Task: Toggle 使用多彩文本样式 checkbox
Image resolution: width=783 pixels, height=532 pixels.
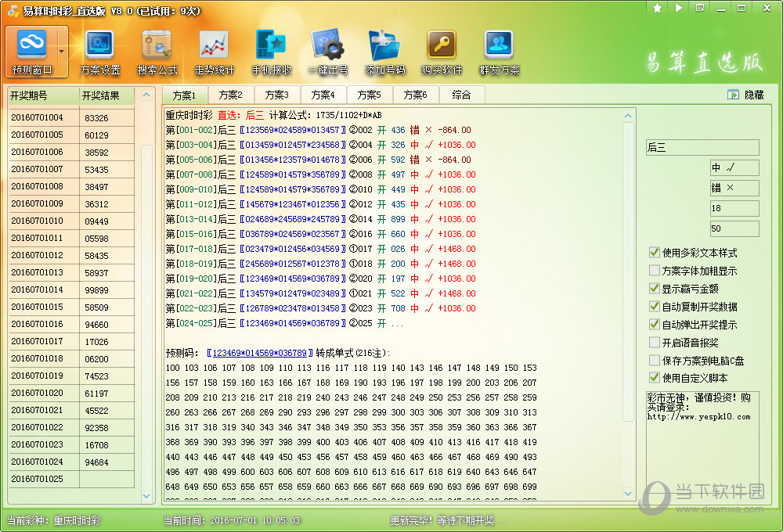Action: 654,253
